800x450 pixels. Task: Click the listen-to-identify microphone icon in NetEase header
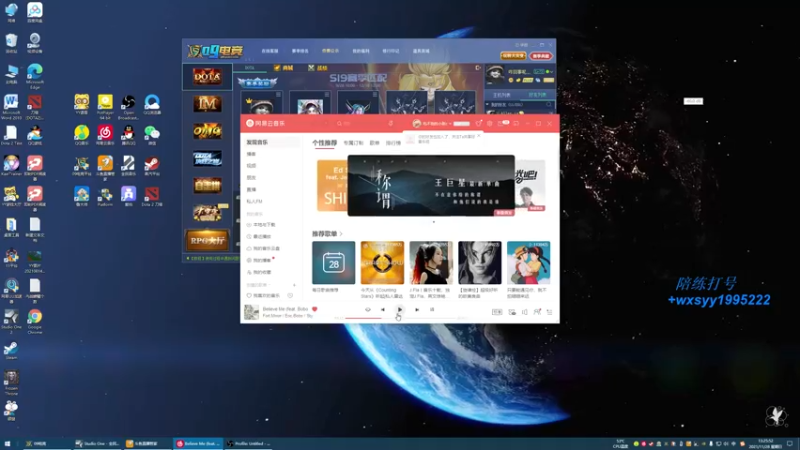pyautogui.click(x=391, y=123)
